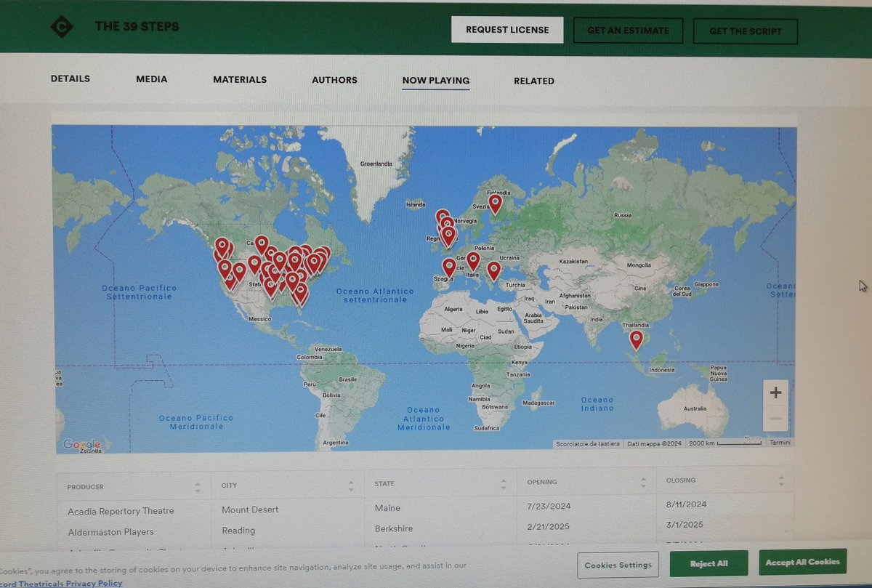Zoom out the map with minus button

click(775, 419)
